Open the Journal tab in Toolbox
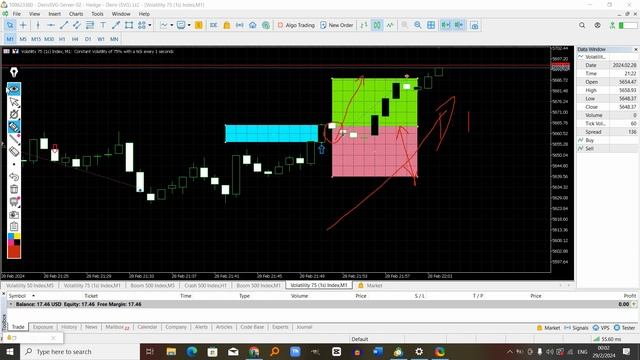Viewport: 640px width, 360px height. 304,327
